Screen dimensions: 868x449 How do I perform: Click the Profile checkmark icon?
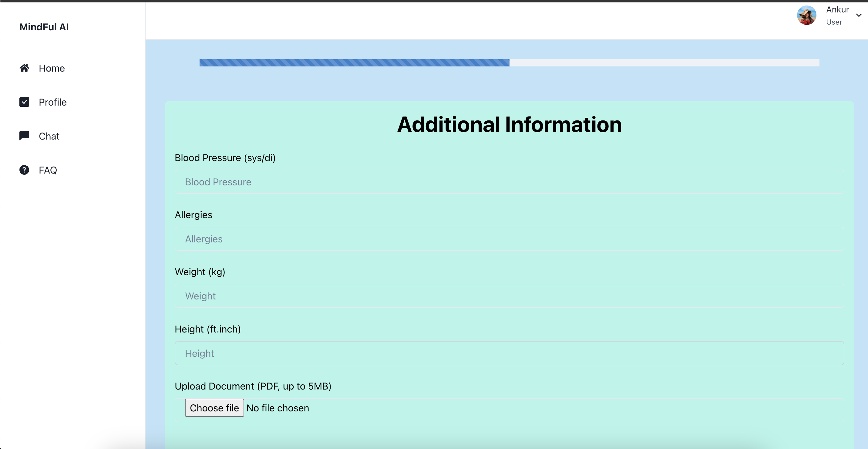coord(24,102)
